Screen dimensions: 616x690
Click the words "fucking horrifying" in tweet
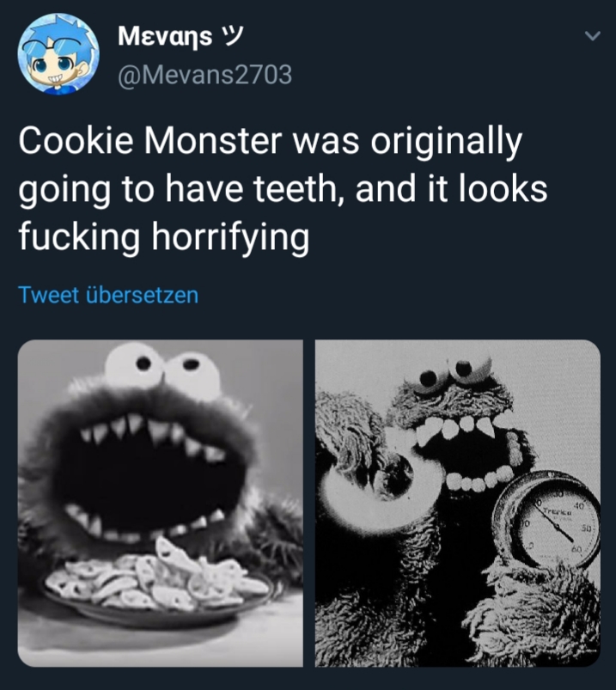click(x=163, y=236)
